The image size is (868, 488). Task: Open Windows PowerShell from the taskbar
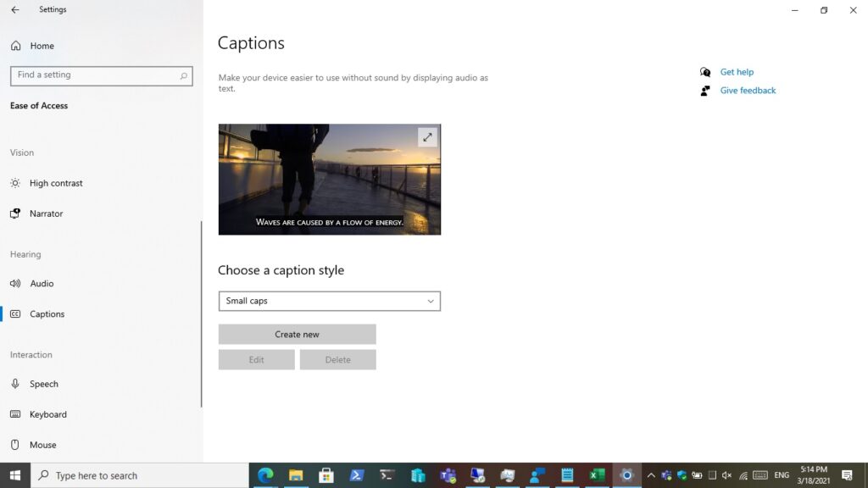(x=357, y=475)
